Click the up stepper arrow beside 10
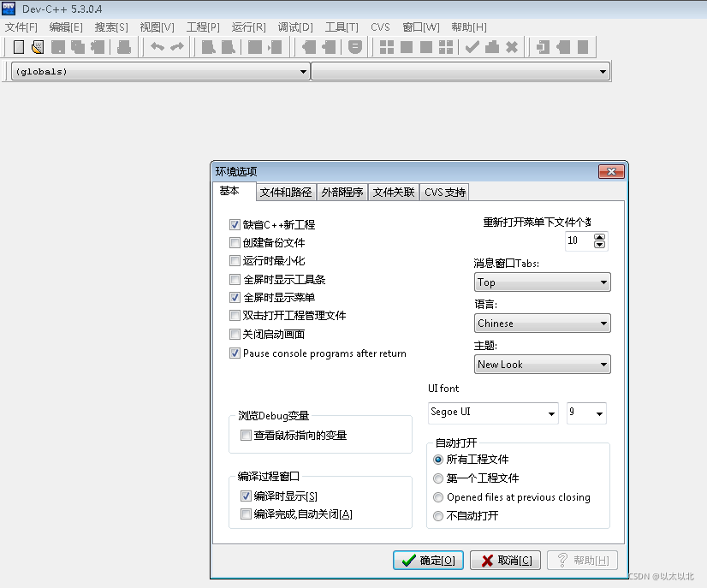Viewport: 707px width, 588px height. (x=599, y=236)
